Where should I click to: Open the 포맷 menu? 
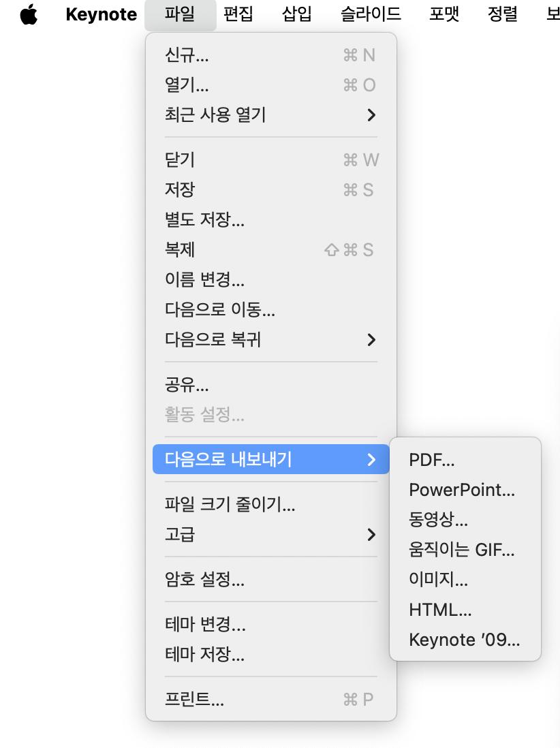pos(444,14)
